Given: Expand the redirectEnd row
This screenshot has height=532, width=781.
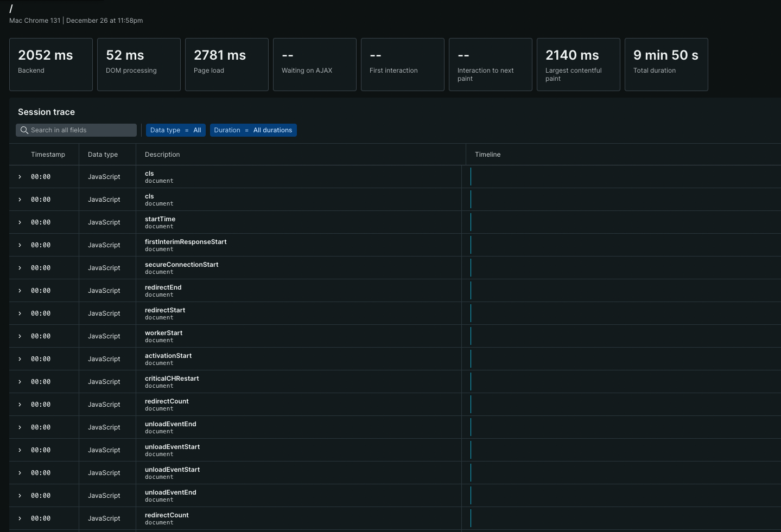Looking at the screenshot, I should 20,291.
